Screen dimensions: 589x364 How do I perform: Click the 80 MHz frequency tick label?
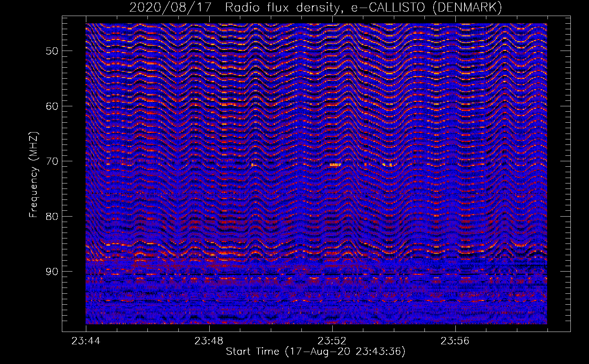tap(52, 217)
